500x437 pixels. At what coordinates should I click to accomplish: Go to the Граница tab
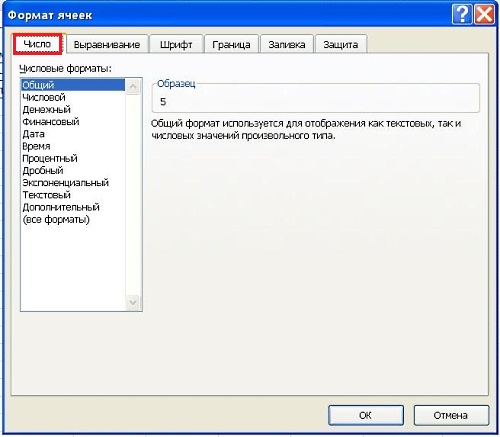click(231, 44)
